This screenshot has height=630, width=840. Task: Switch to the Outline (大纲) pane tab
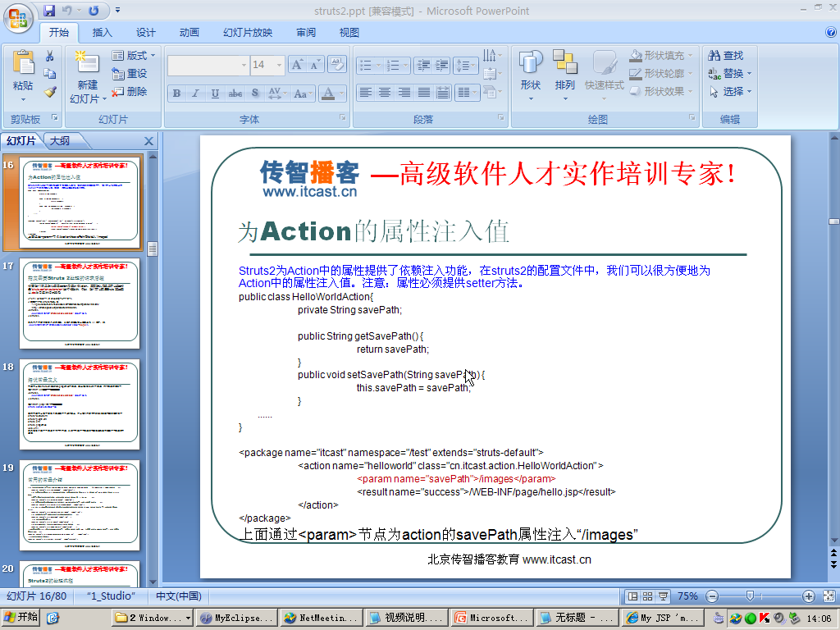tap(59, 141)
